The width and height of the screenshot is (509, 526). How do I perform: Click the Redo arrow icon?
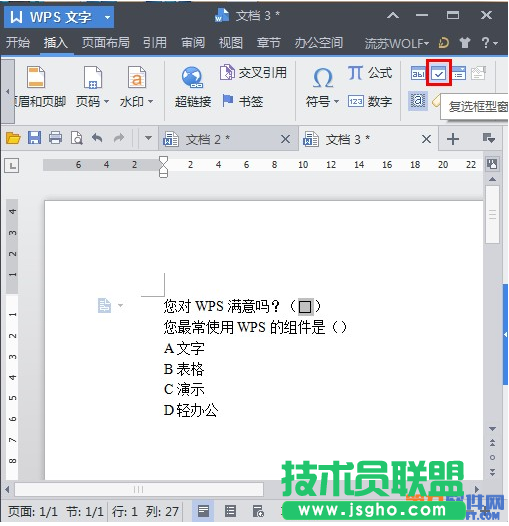click(x=118, y=138)
